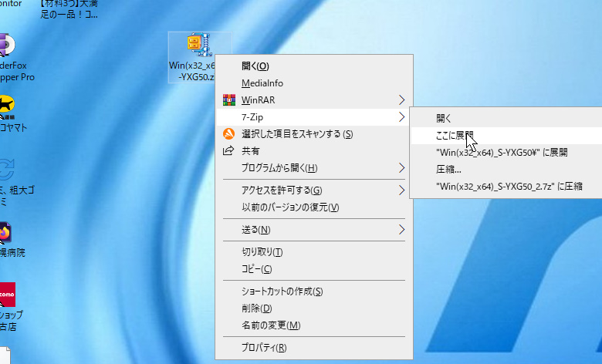The height and width of the screenshot is (364, 602).
Task: Click the red docomo desktop icon
Action: 8,294
